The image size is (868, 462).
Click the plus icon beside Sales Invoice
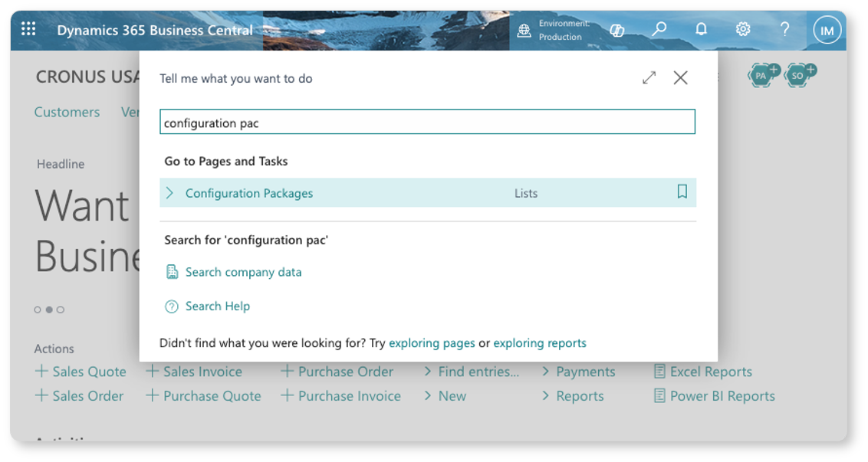click(153, 371)
